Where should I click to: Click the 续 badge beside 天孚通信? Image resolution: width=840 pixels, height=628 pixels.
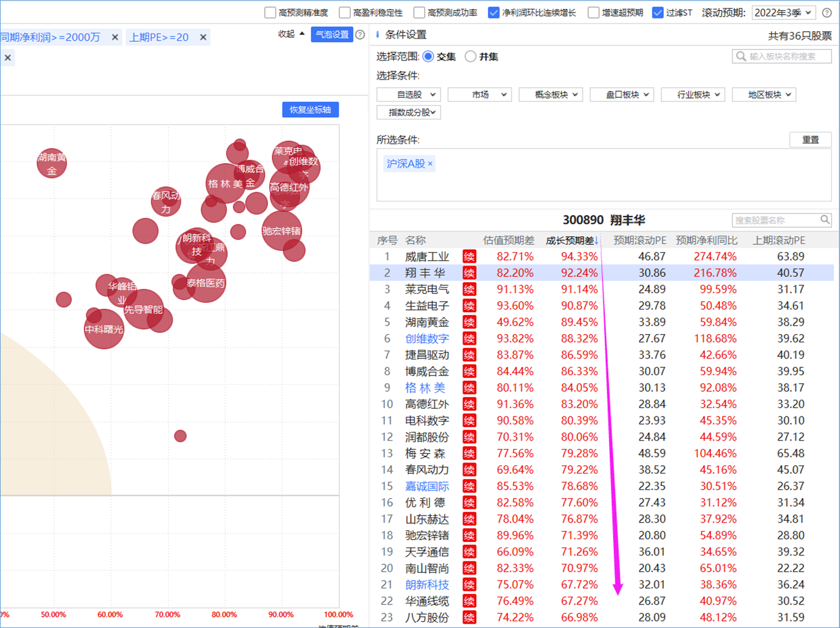[469, 552]
